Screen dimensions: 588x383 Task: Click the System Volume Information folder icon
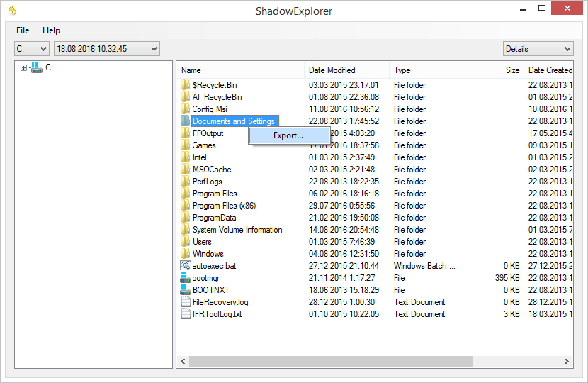(x=185, y=229)
